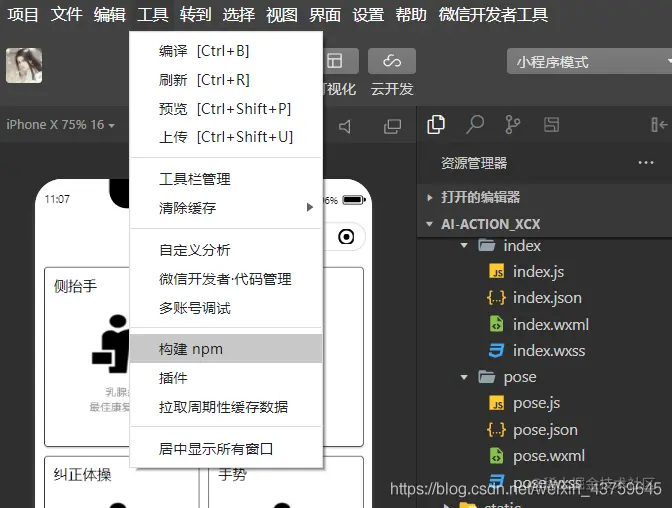The height and width of the screenshot is (508, 672).
Task: Choose 编译 [Ctrl+B] from the menu
Action: [x=226, y=51]
